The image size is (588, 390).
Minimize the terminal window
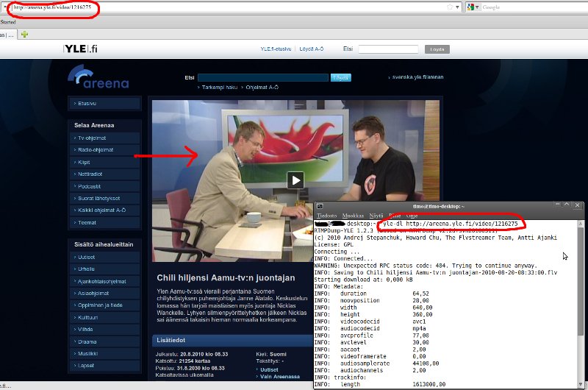(558, 205)
